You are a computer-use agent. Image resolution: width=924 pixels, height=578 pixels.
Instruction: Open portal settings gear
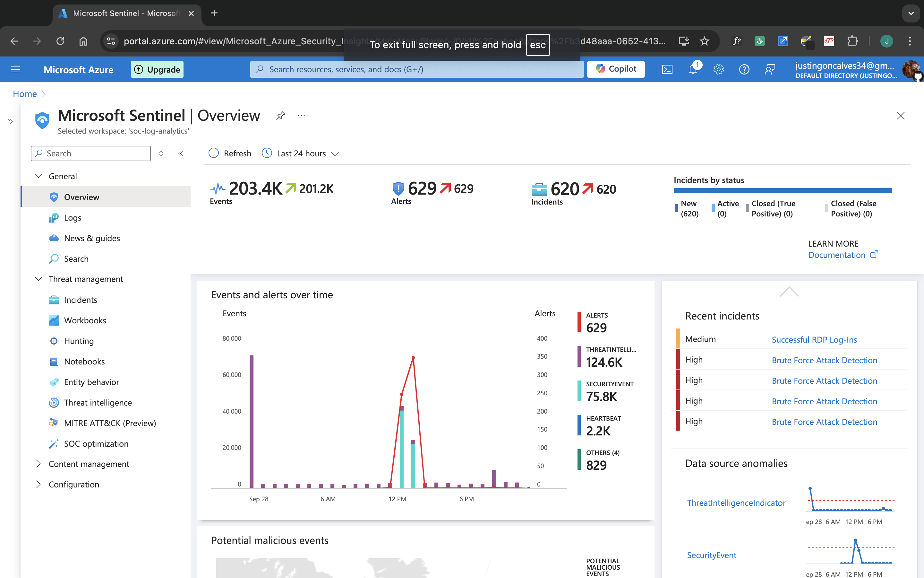pos(719,69)
